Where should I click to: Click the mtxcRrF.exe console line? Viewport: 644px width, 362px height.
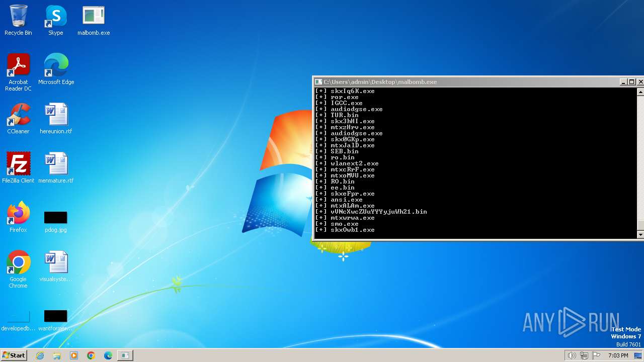345,169
